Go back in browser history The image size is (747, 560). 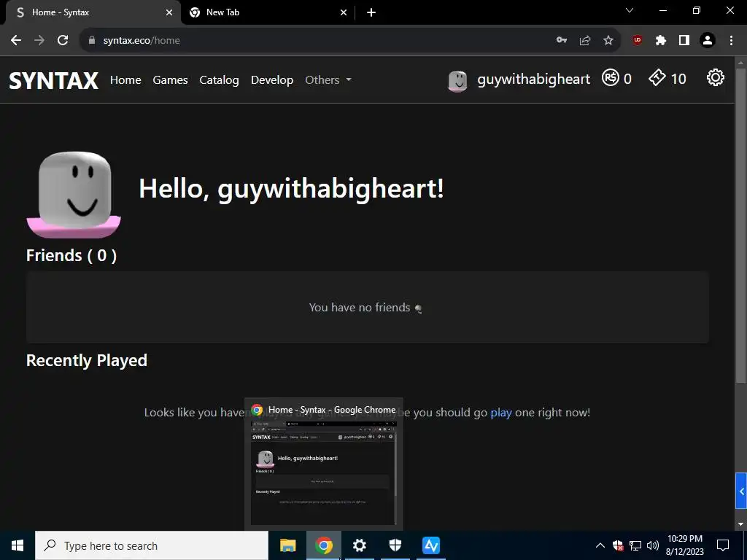click(16, 41)
